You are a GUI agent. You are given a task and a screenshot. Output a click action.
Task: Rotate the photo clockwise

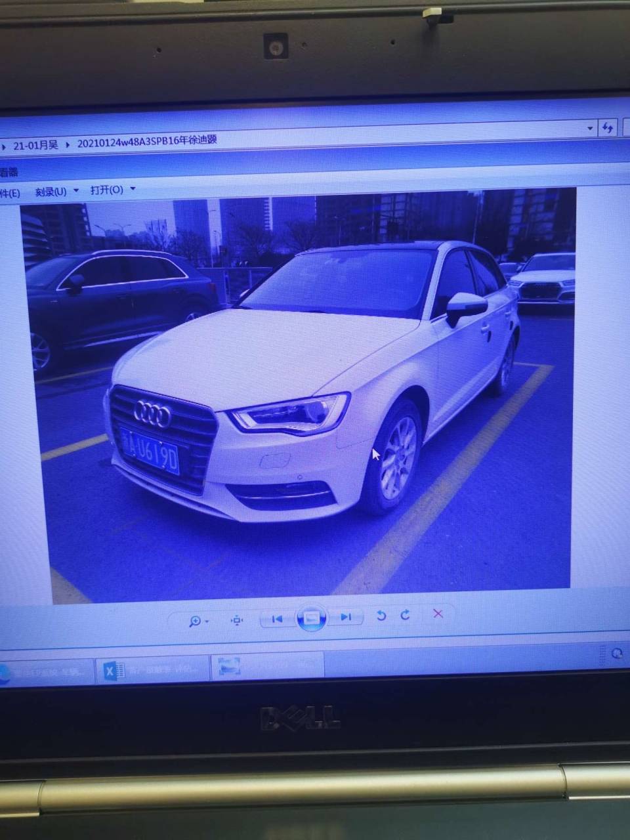pos(406,615)
